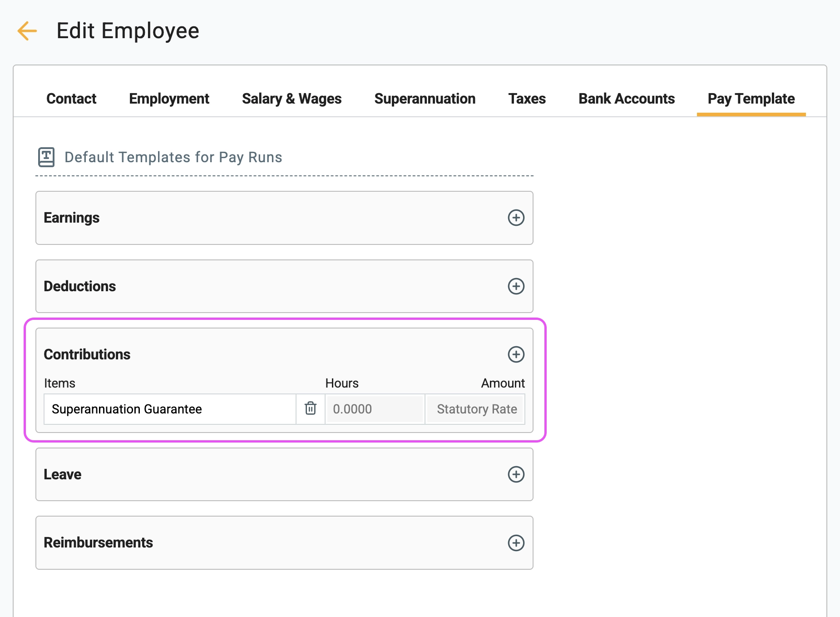Click the Edit Employee page title
The width and height of the screenshot is (840, 617).
[128, 31]
